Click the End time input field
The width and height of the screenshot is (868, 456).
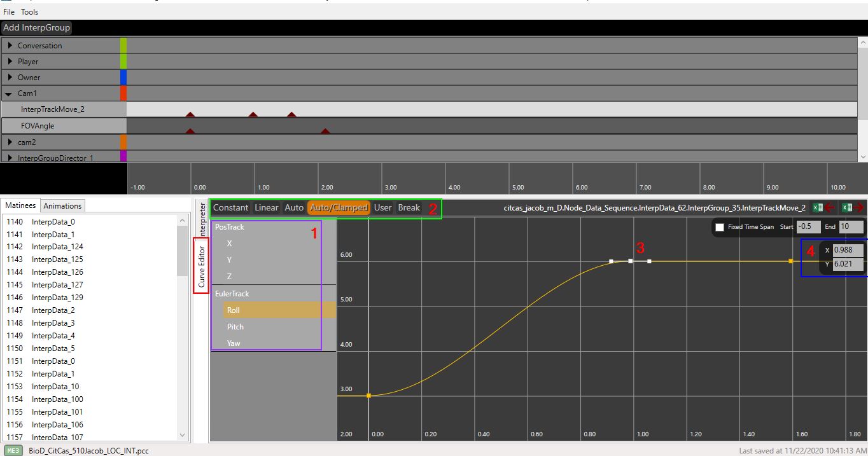pyautogui.click(x=851, y=227)
